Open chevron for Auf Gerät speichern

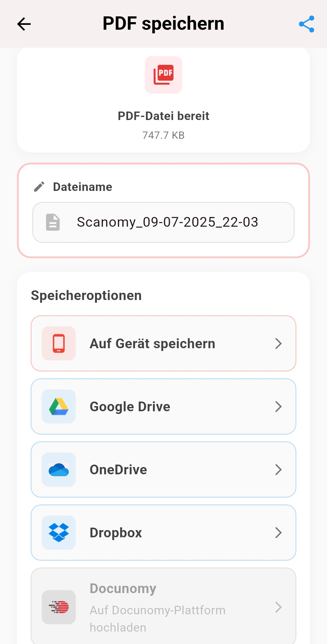click(278, 343)
